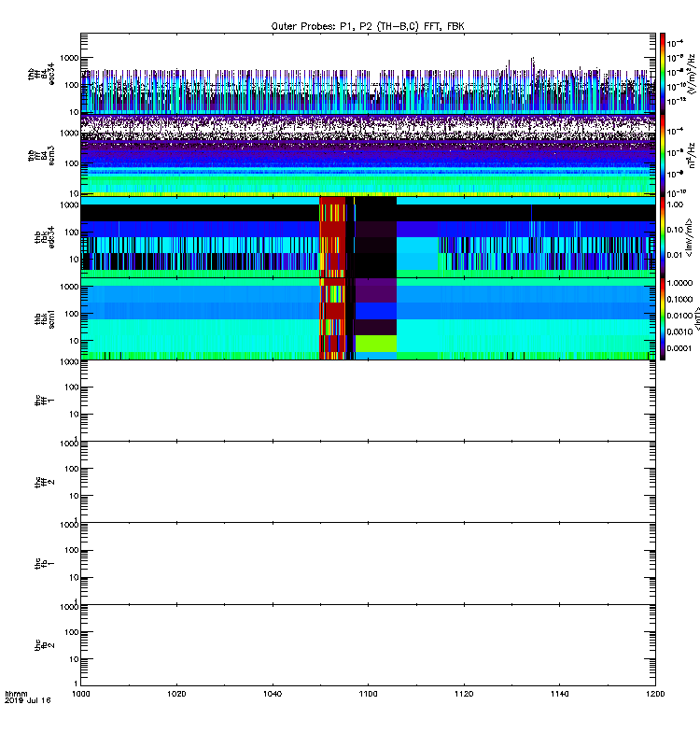Image resolution: width=700 pixels, height=747 pixels.
Task: Click the '1000' time tick label on x-axis
Action: [x=80, y=694]
